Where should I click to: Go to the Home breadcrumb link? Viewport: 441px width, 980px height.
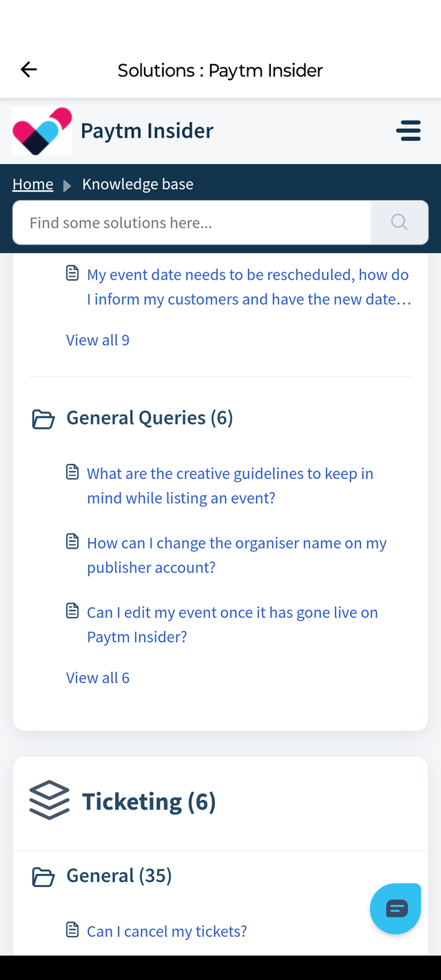[x=32, y=184]
